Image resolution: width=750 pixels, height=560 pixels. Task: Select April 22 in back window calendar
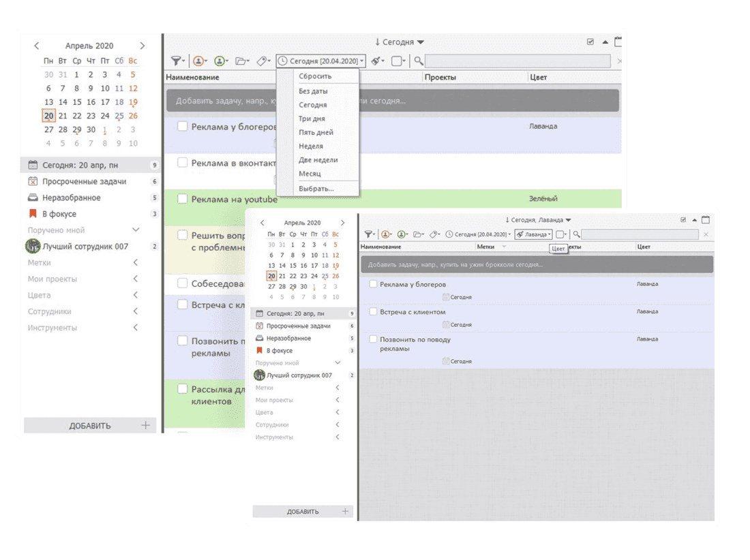(77, 116)
